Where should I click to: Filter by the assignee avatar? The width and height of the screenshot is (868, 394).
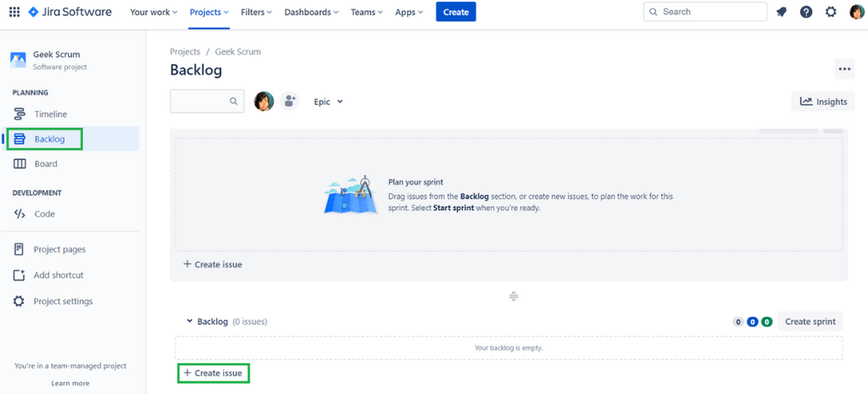pyautogui.click(x=264, y=102)
